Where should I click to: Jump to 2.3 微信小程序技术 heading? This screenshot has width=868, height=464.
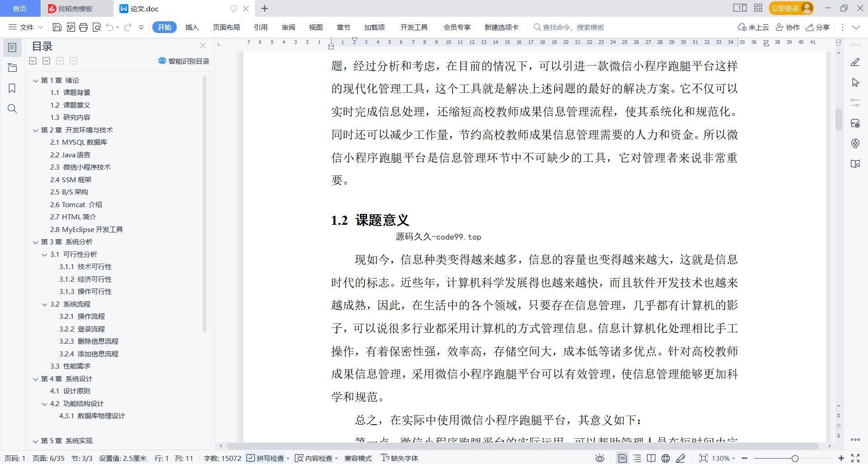[x=80, y=167]
